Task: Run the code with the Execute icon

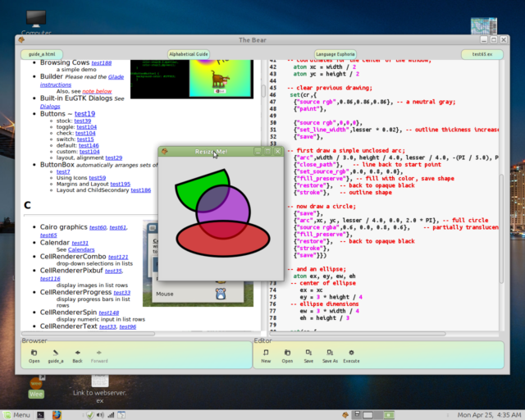Action: [351, 354]
